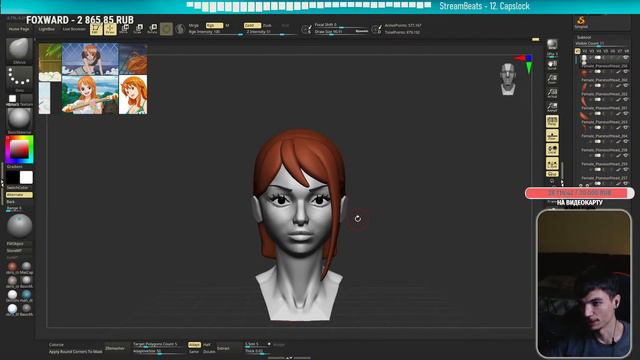Select the V8 visibility set
Image resolution: width=640 pixels, height=360 pixels.
point(627,51)
